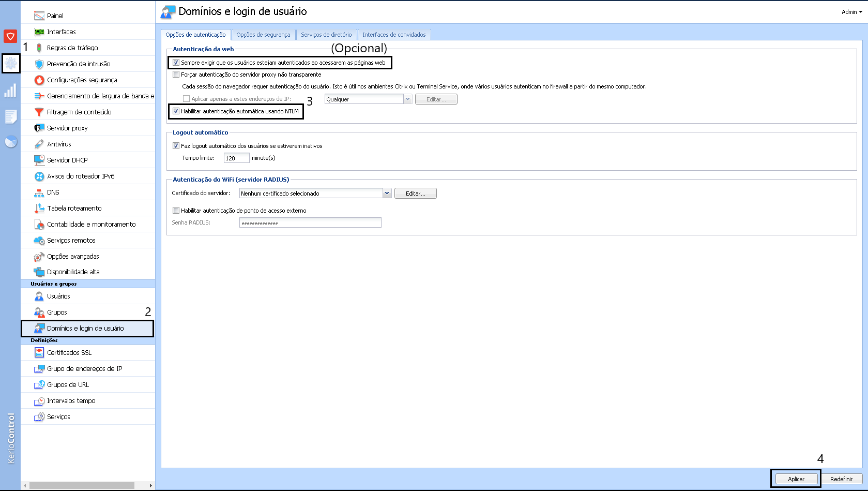Select the pie chart statistics sidebar icon
The height and width of the screenshot is (491, 868).
tap(11, 141)
